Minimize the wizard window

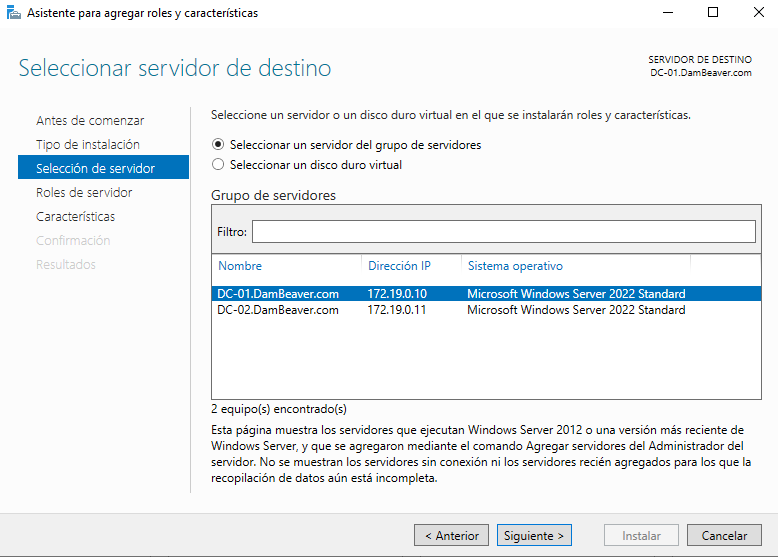[x=668, y=12]
